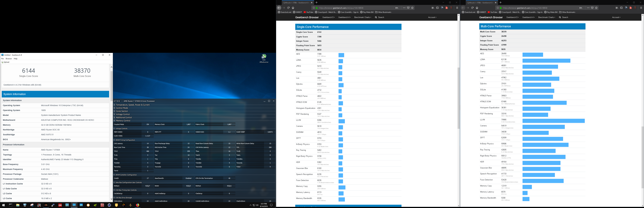Open Action Center notifications
The image size is (644, 208).
point(271,205)
